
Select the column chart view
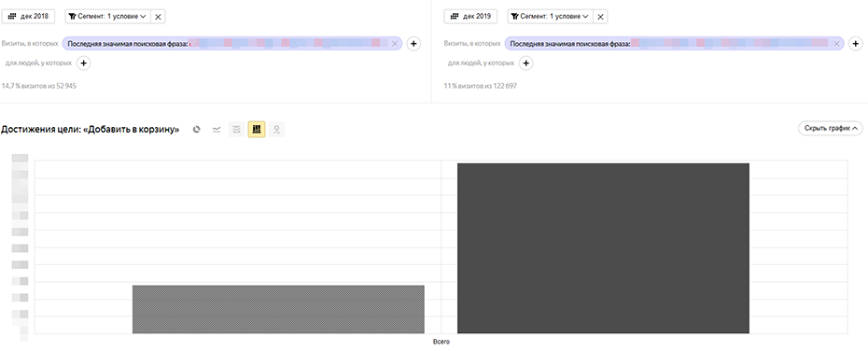click(257, 130)
